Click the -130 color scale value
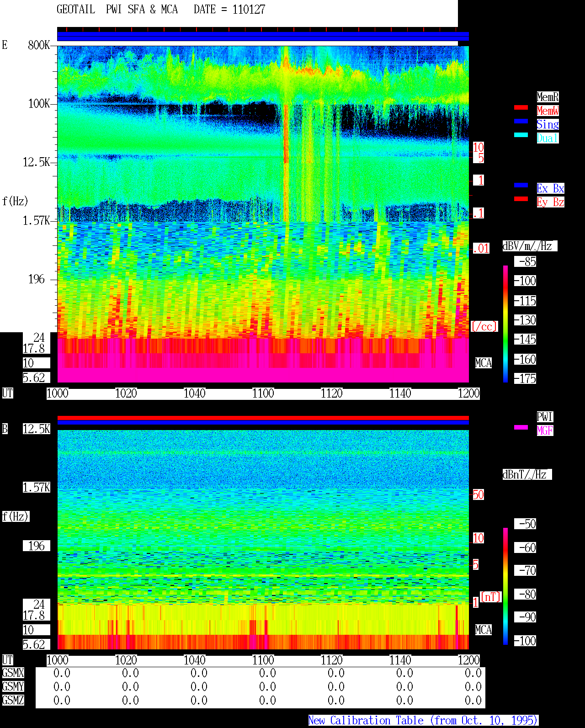The height and width of the screenshot is (728, 585). tap(526, 320)
